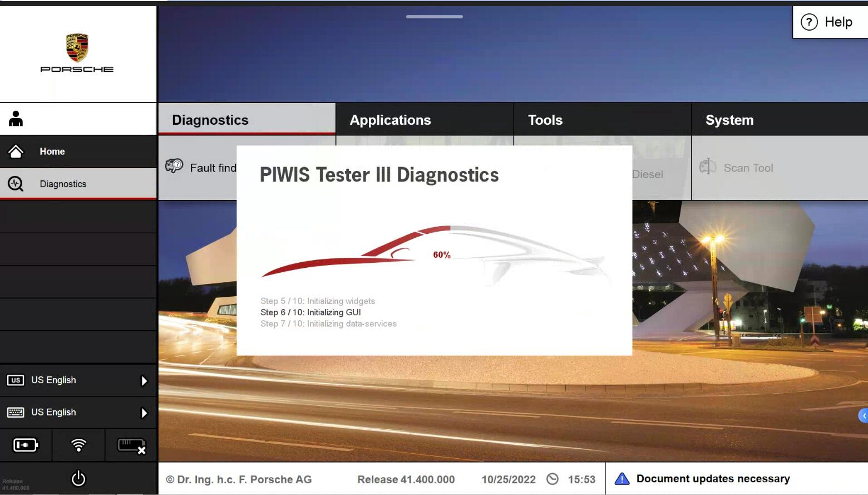Open the Help button
Viewport: 868px width, 495px height.
click(828, 22)
